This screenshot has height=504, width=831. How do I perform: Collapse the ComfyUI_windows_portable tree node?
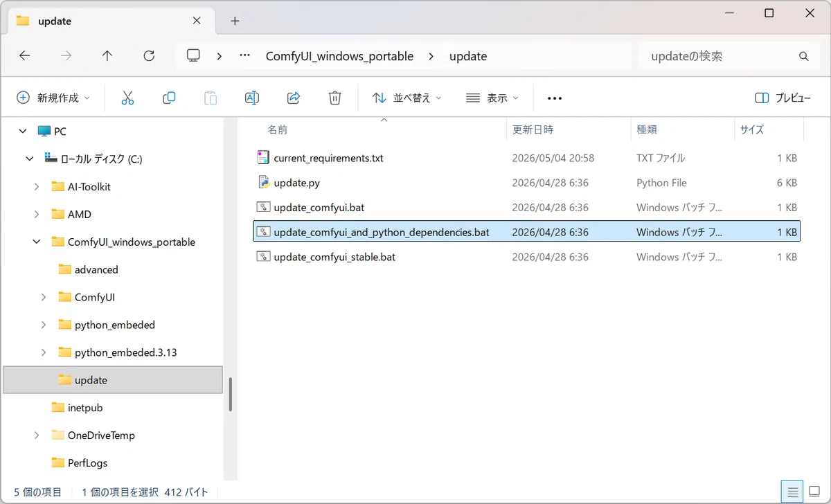[x=37, y=242]
